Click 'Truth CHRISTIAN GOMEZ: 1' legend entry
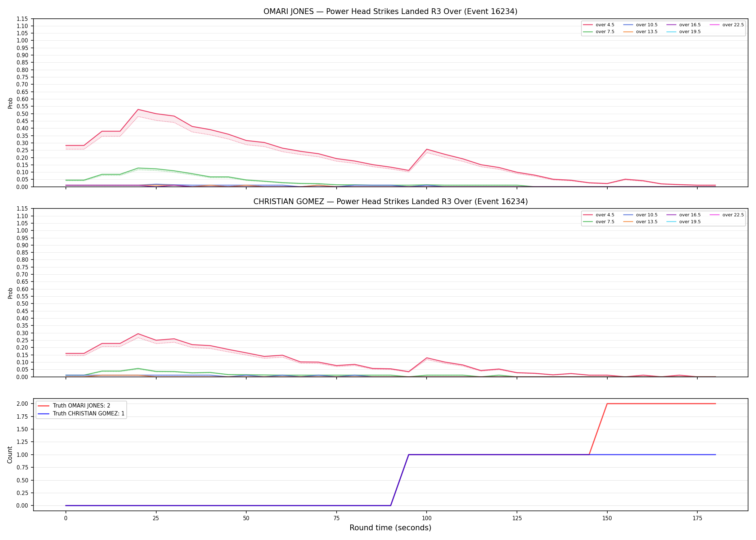Image resolution: width=756 pixels, height=540 pixels. point(81,414)
